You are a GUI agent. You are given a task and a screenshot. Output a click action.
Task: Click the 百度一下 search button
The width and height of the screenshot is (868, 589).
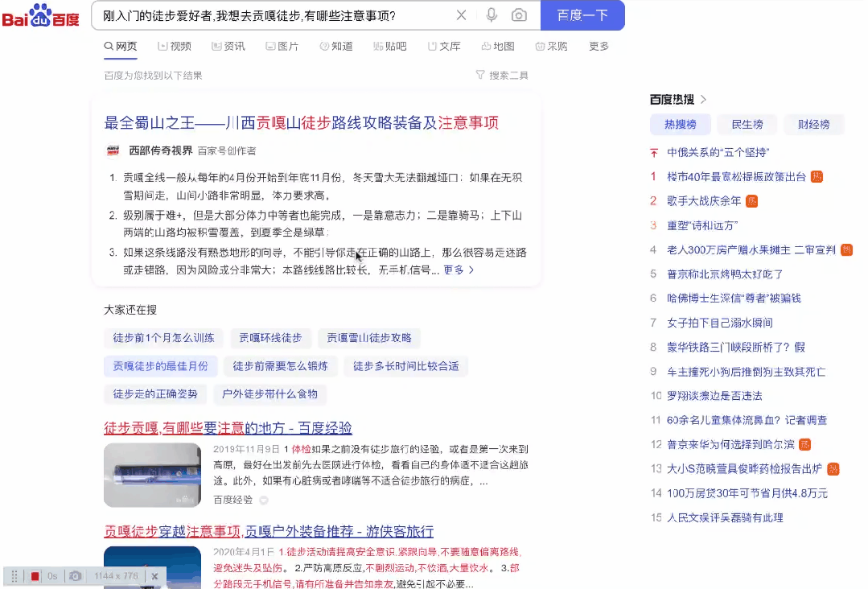[582, 15]
